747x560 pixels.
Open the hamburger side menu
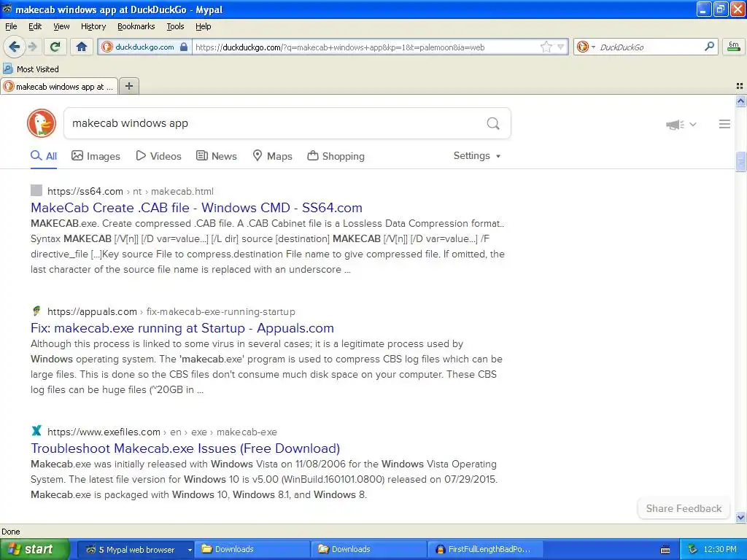pos(724,124)
